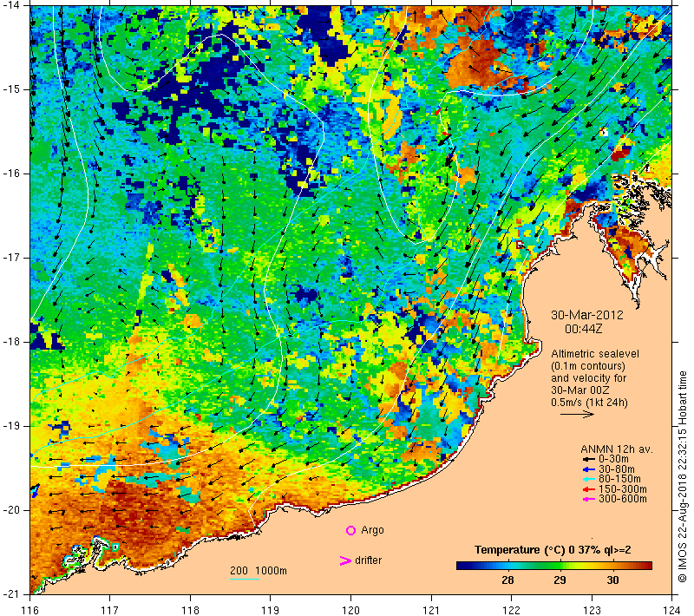Click the 300-600m depth label
This screenshot has width=694, height=616.
click(622, 499)
